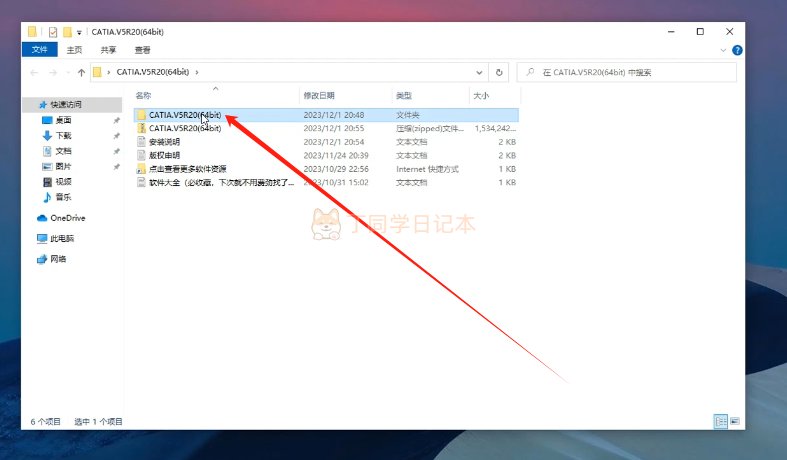787x460 pixels.
Task: Maximize the File Explorer window
Action: pos(700,32)
